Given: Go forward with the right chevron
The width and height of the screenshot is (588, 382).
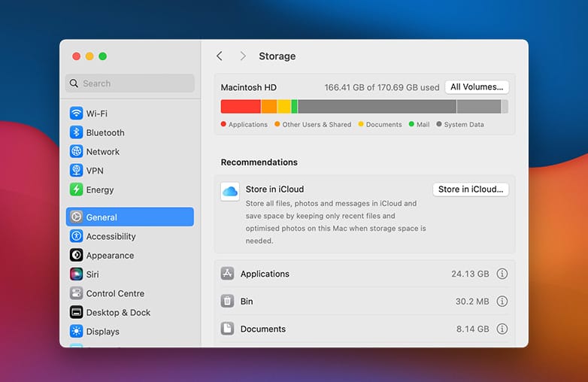Looking at the screenshot, I should tap(243, 56).
